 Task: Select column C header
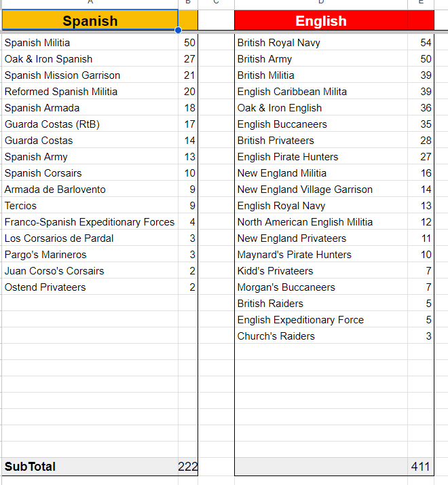(x=216, y=3)
